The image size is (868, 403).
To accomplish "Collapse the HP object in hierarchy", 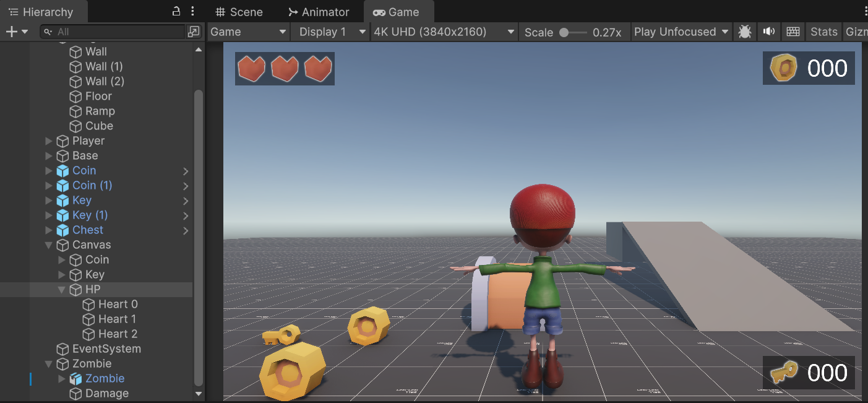I will 62,289.
